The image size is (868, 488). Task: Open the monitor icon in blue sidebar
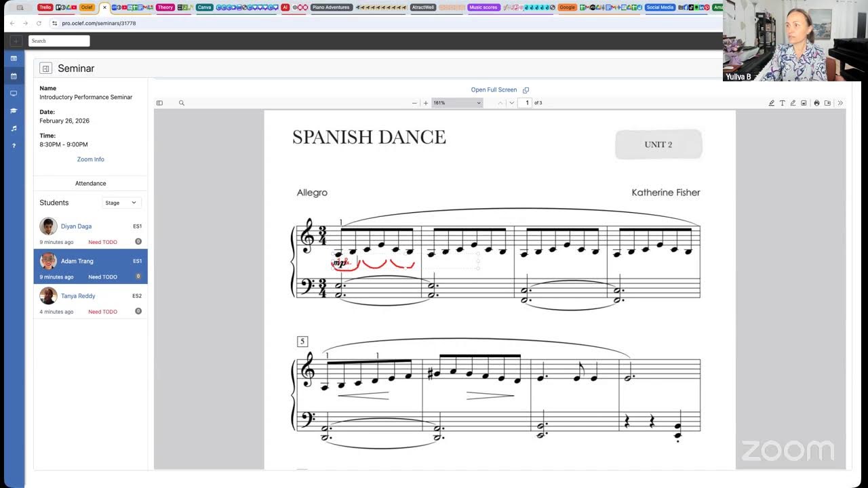coord(14,94)
